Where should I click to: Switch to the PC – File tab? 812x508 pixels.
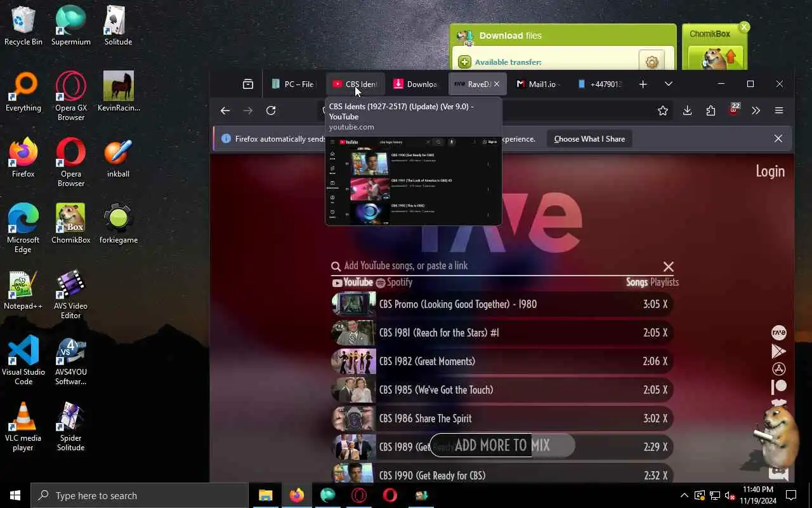click(x=293, y=84)
